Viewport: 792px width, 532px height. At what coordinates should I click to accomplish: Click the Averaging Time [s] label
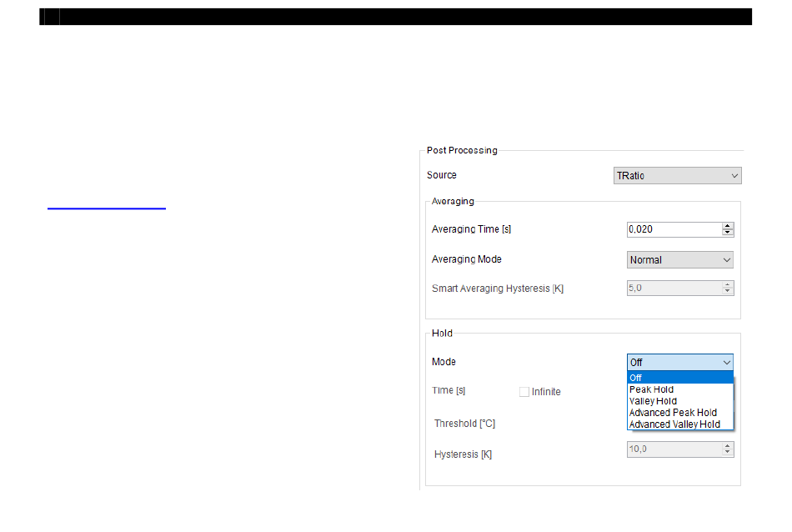coord(471,229)
